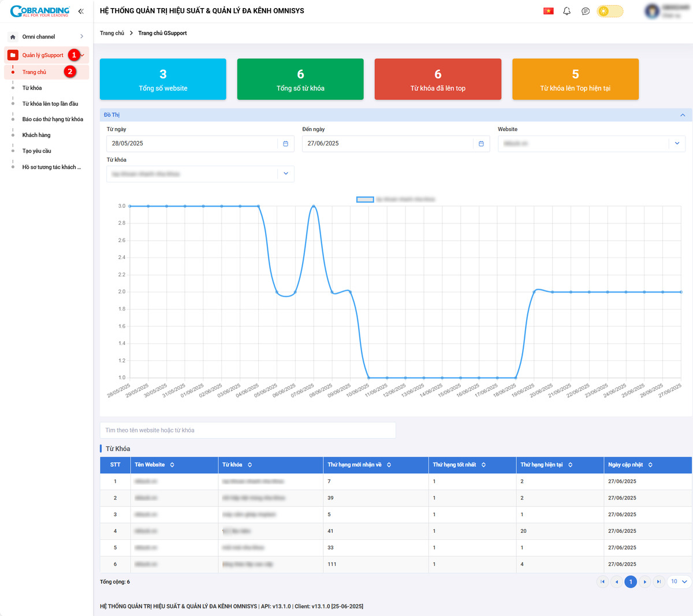Collapse the sidebar with double-chevron icon
This screenshot has width=693, height=616.
[x=81, y=11]
